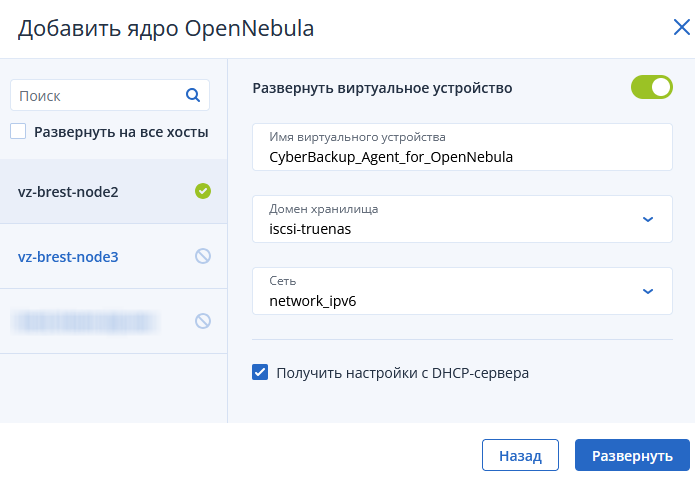Click the Развернуть на все хосты label
Screen dimensions: 695x483
[121, 132]
